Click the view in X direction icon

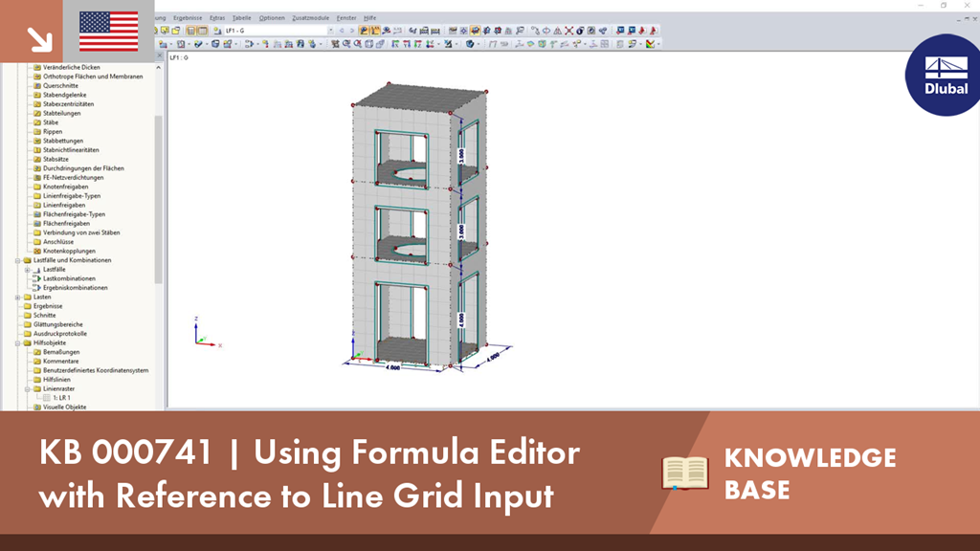coord(395,44)
